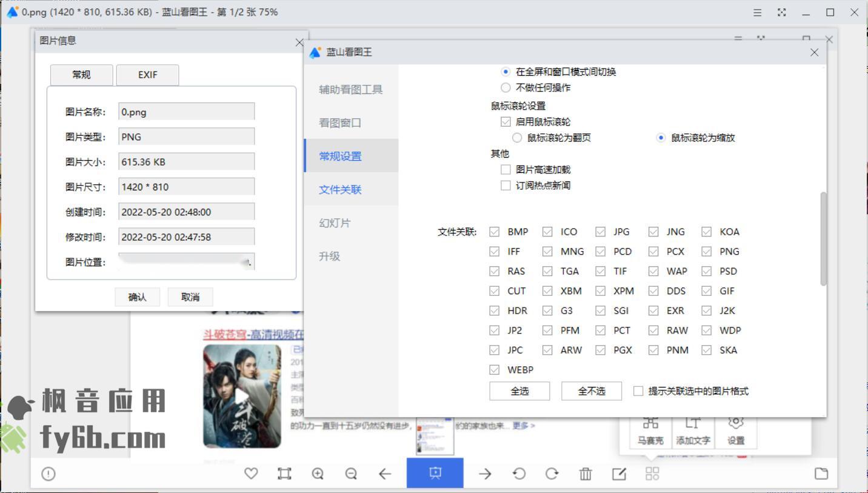This screenshot has height=493, width=868.
Task: Close the 蓝山看图王 settings dialog
Action: (815, 53)
